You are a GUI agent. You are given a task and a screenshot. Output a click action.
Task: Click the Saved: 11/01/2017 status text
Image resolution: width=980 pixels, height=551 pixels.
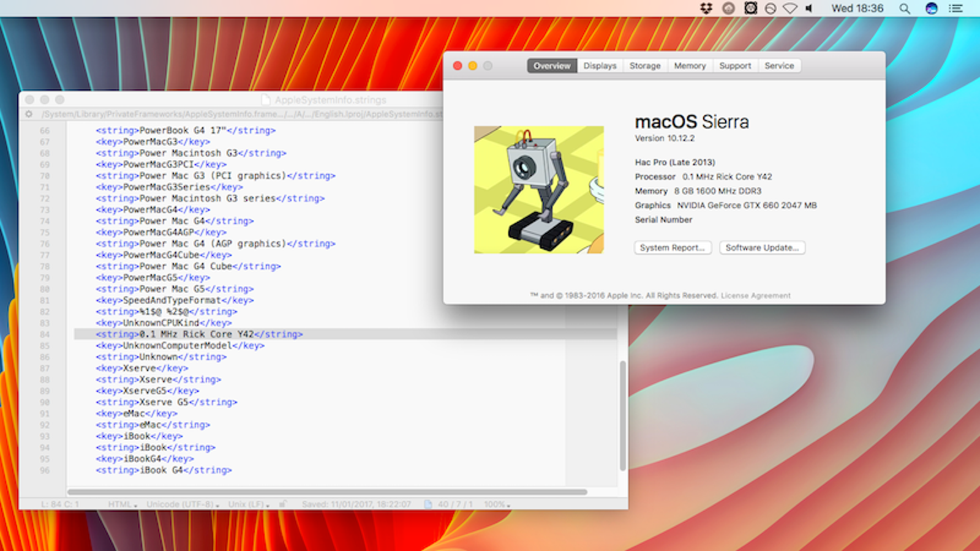356,504
